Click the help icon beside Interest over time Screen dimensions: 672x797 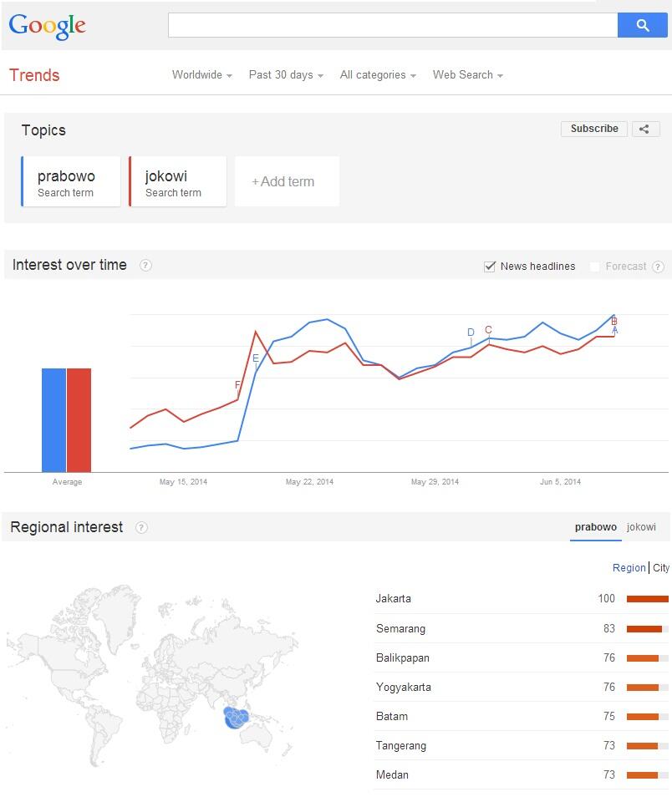click(145, 266)
